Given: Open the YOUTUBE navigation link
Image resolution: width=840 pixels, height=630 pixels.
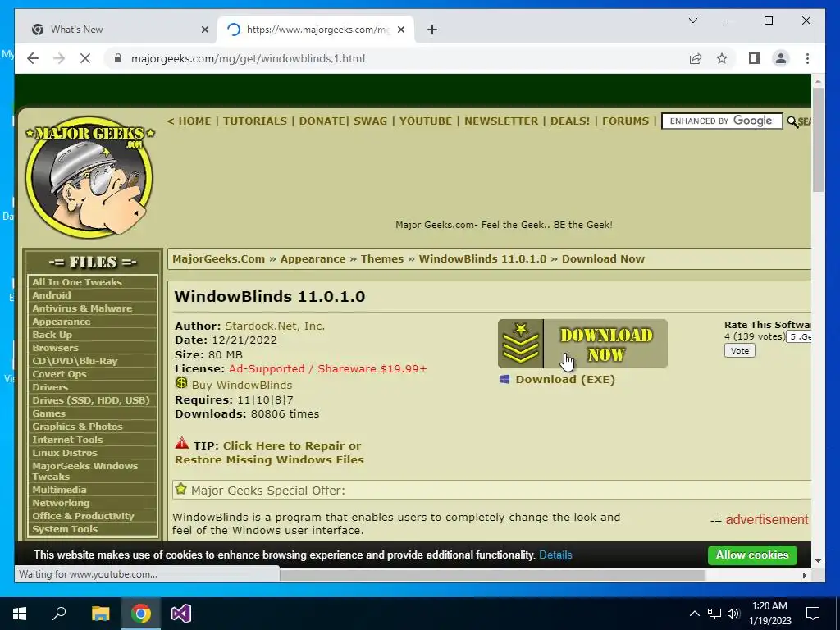Looking at the screenshot, I should pos(426,121).
